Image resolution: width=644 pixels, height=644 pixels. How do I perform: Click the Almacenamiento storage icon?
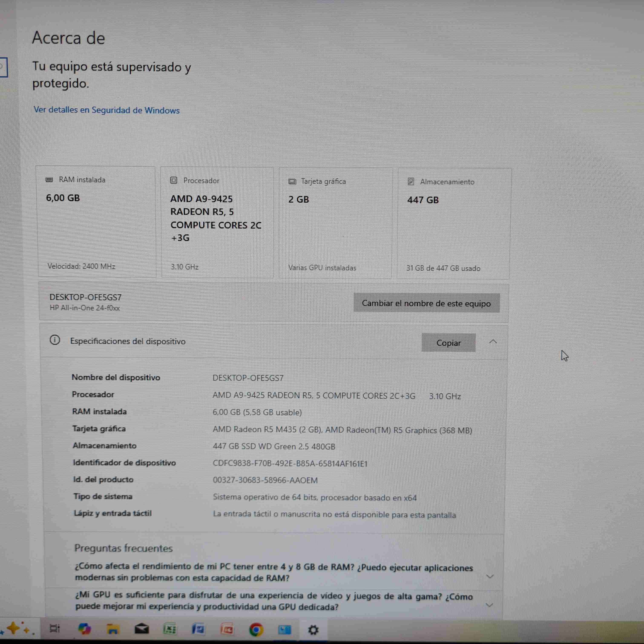[411, 182]
